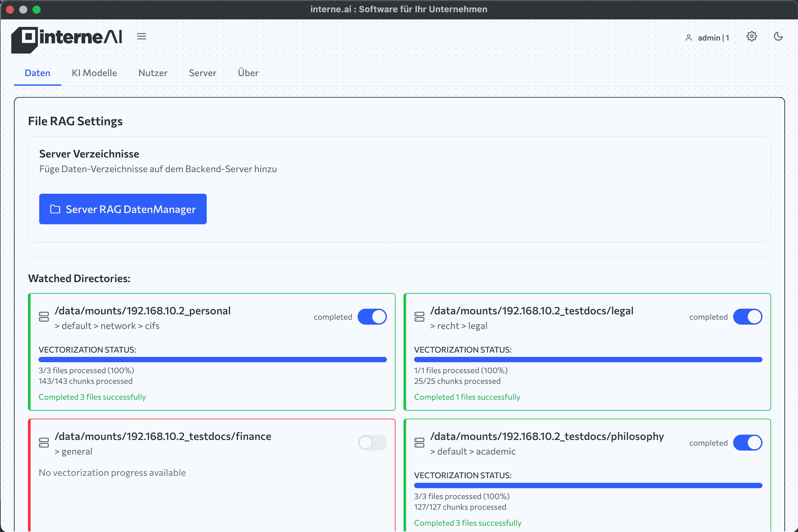Enable the finance directory toggle
This screenshot has width=798, height=532.
click(372, 442)
